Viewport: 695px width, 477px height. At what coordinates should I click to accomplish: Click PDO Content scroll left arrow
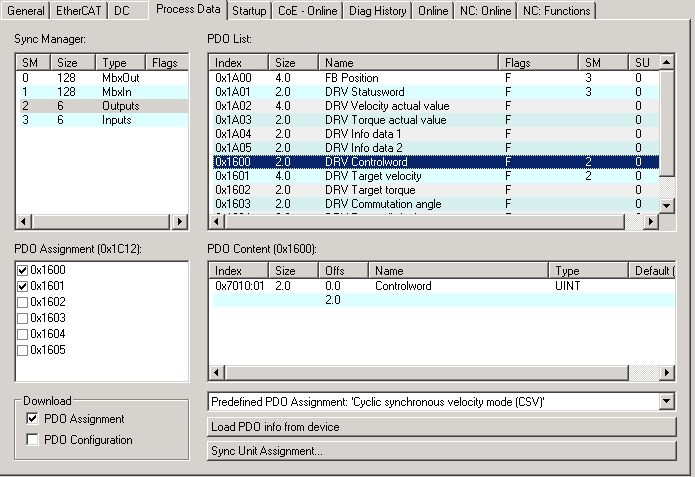click(216, 372)
